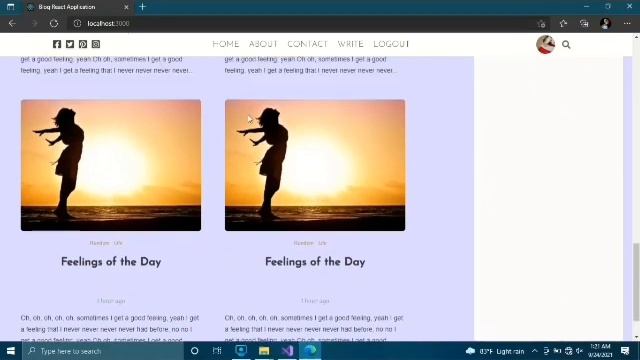Reload the page with refresh button
640x360 pixels.
click(x=54, y=24)
